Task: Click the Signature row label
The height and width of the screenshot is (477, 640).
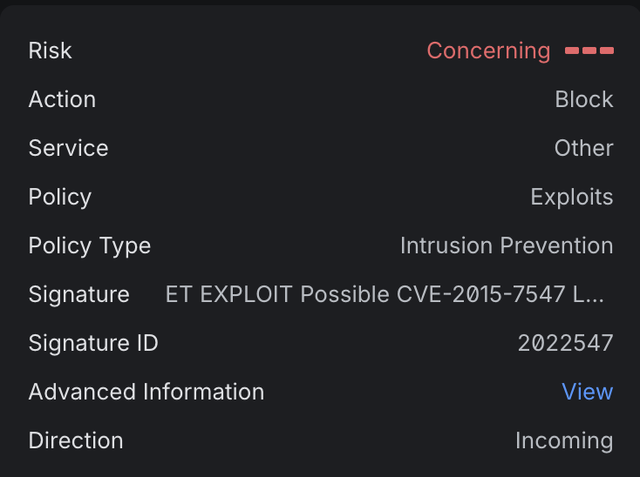Action: click(79, 295)
